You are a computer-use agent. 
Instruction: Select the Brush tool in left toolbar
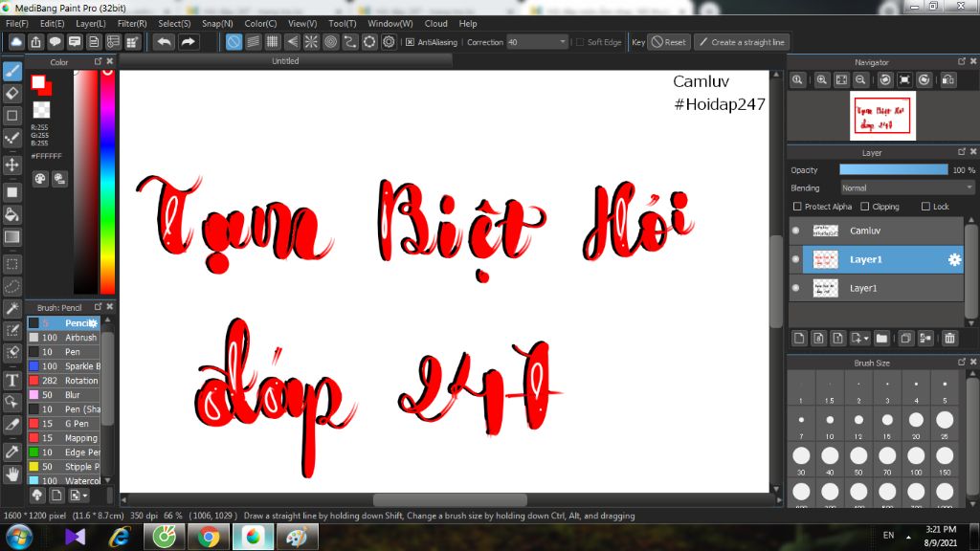(x=11, y=71)
